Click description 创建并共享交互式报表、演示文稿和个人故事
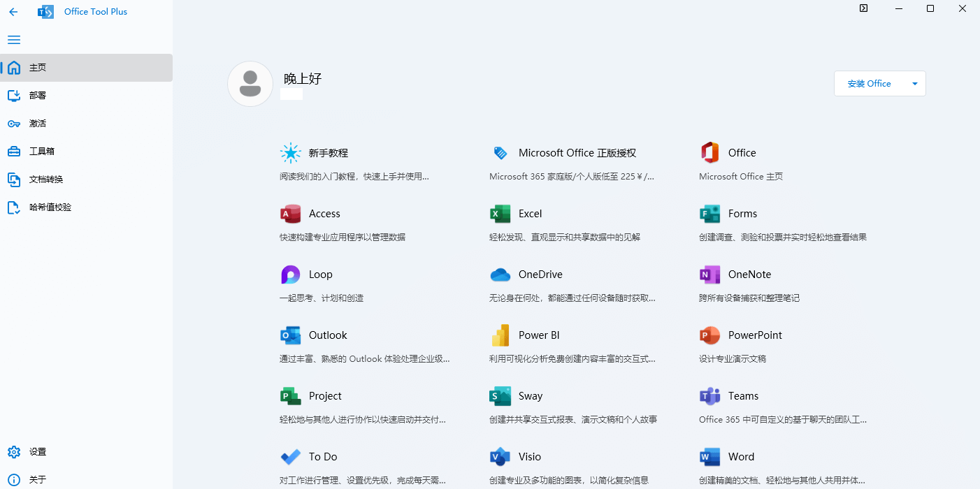Screen dimensions: 980x489 573,420
